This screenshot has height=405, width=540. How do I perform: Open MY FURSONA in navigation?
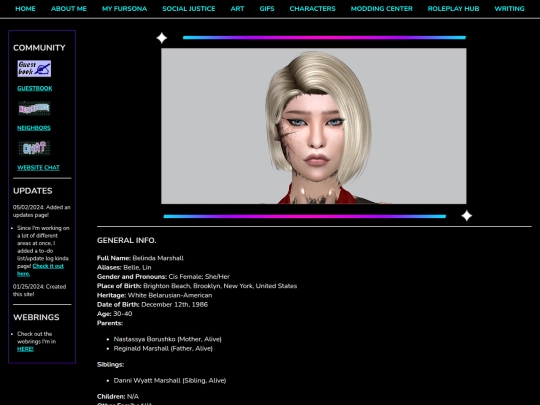(124, 9)
